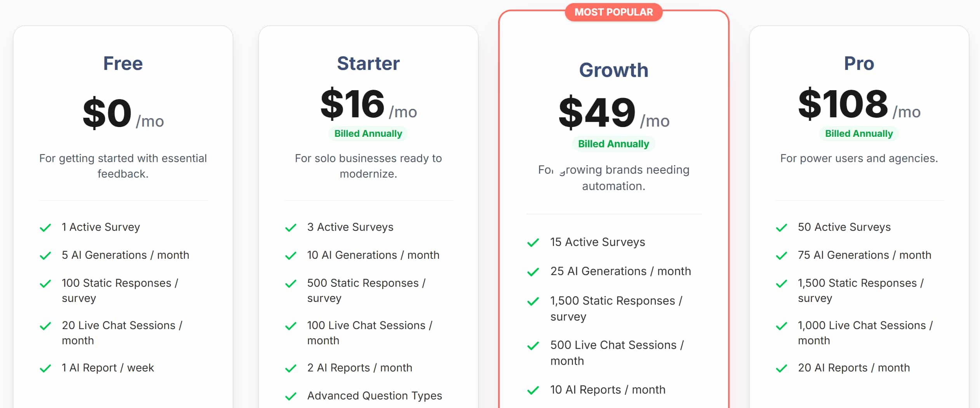Viewport: 980px width, 408px height.
Task: Click the Billed Annually badge under Starter price
Action: pos(368,134)
